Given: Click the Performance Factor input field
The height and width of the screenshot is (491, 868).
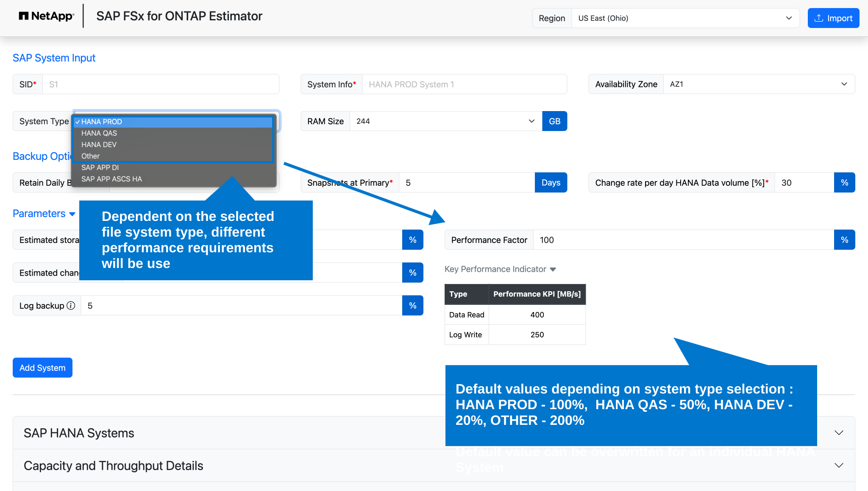Looking at the screenshot, I should coord(683,240).
